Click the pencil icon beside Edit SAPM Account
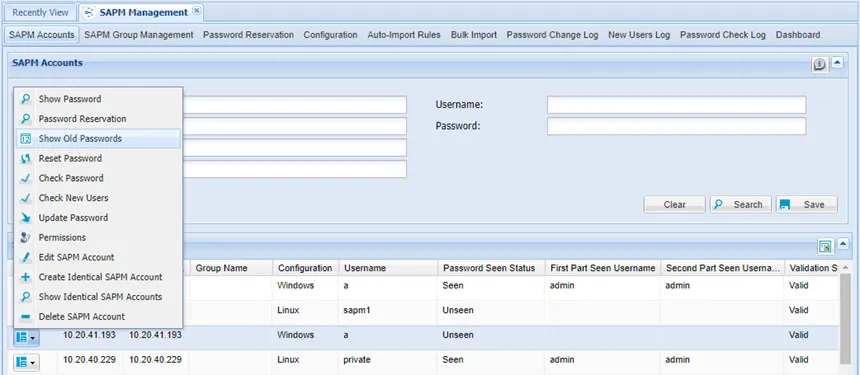The image size is (860, 375). point(25,257)
